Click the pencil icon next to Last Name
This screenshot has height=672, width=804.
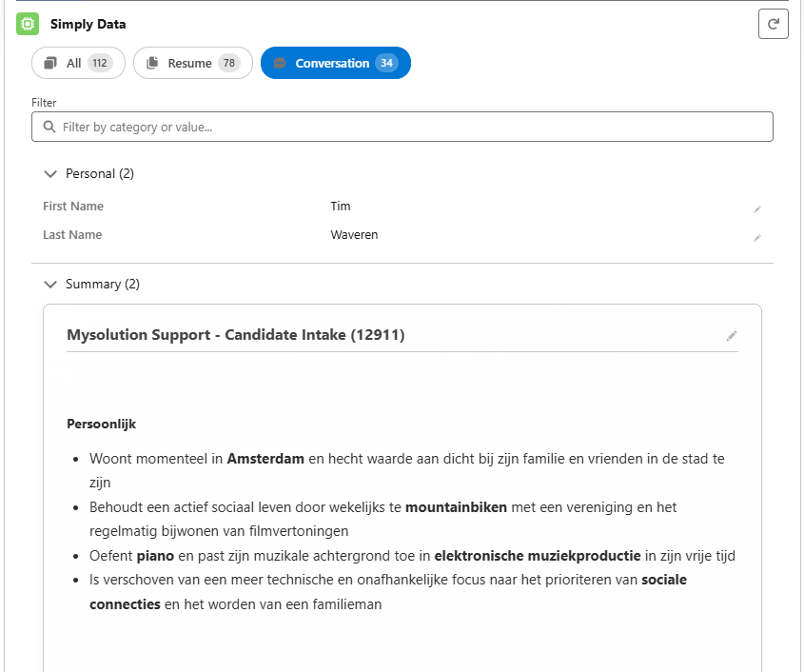tap(757, 238)
